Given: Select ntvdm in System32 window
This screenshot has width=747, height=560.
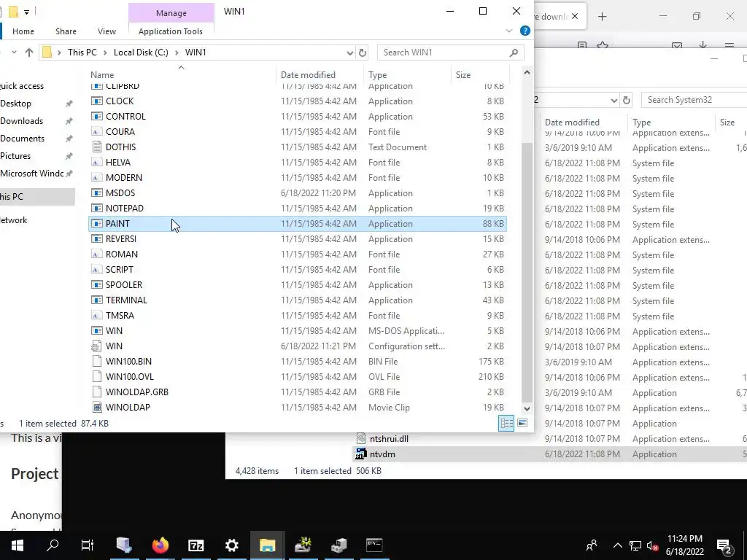Looking at the screenshot, I should (x=382, y=454).
